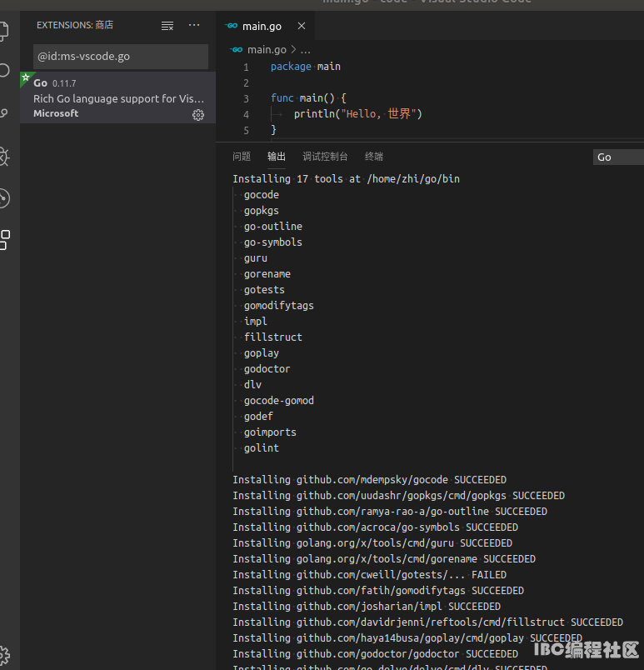Click 'func' keyword on line 3
The width and height of the screenshot is (644, 670).
pos(282,98)
